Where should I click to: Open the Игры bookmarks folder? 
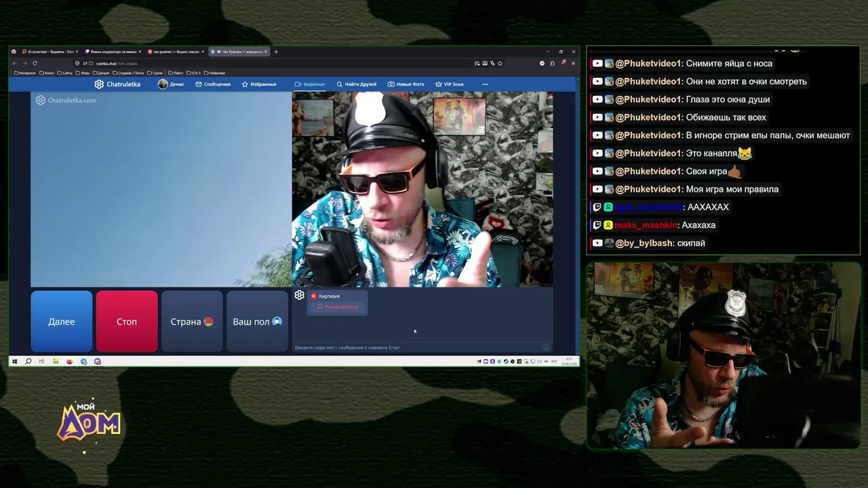coord(83,73)
